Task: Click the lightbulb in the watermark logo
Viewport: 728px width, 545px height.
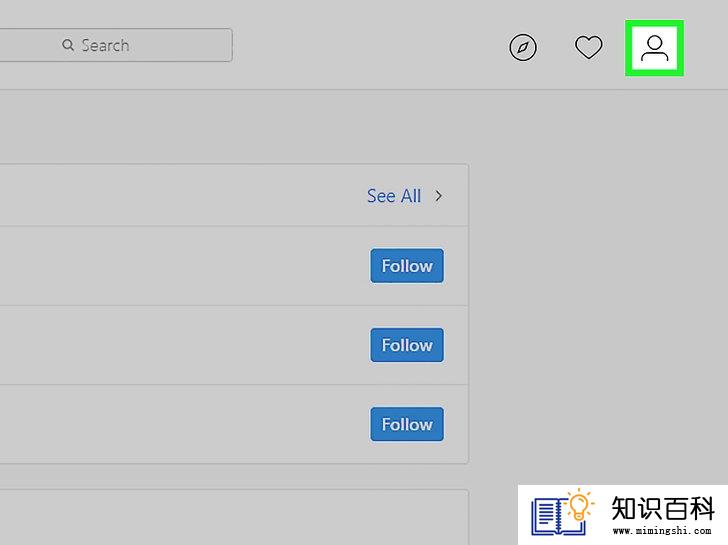Action: click(x=579, y=505)
